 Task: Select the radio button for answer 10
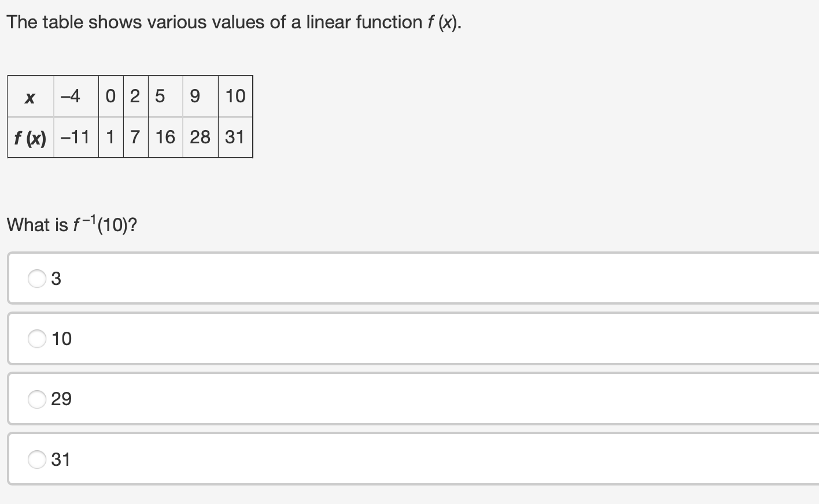tap(37, 339)
